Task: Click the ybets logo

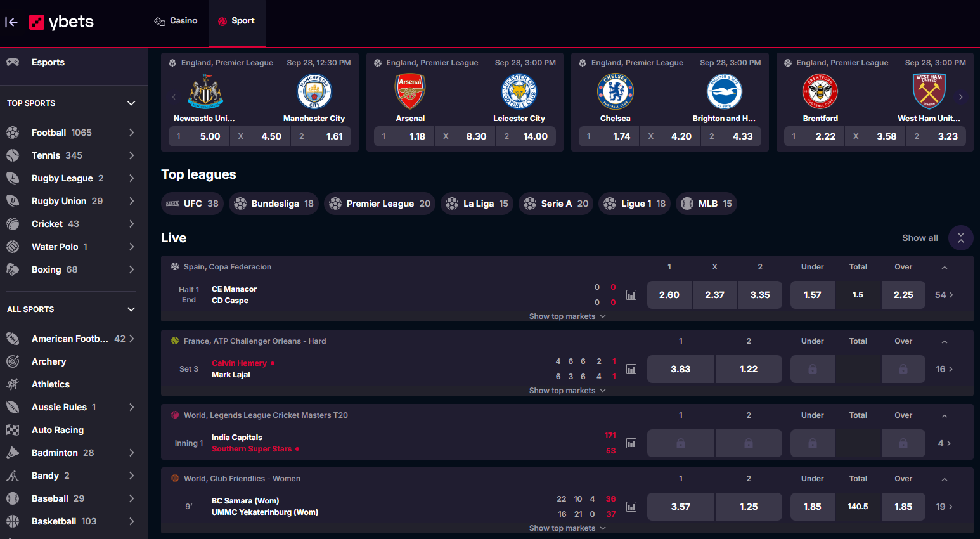Action: [x=61, y=22]
